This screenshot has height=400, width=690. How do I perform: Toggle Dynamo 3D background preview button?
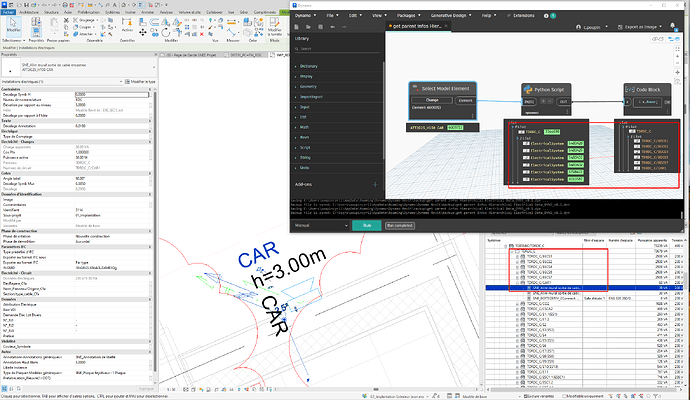click(x=657, y=39)
